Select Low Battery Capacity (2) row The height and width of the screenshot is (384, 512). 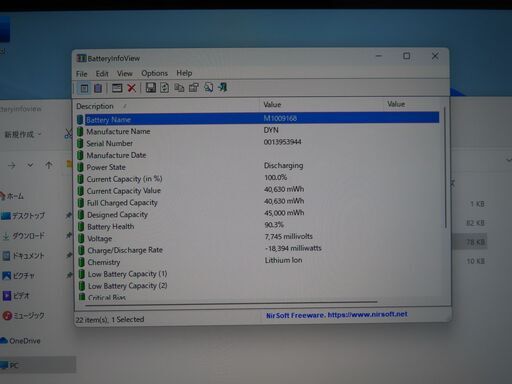click(x=257, y=286)
